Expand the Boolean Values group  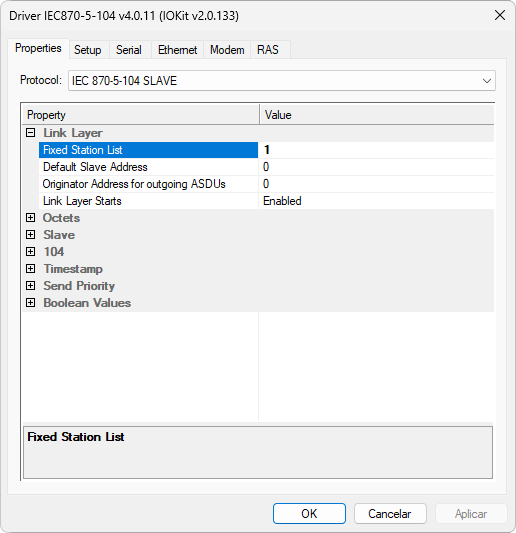[31, 303]
